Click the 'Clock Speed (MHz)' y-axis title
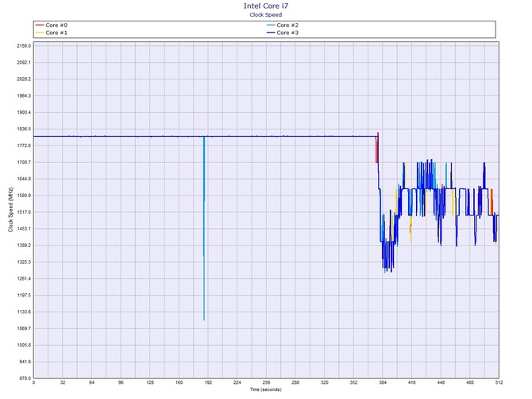The width and height of the screenshot is (532, 399). point(10,210)
